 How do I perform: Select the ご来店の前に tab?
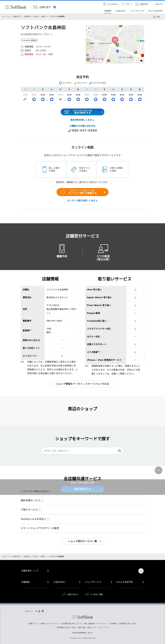[121, 11]
